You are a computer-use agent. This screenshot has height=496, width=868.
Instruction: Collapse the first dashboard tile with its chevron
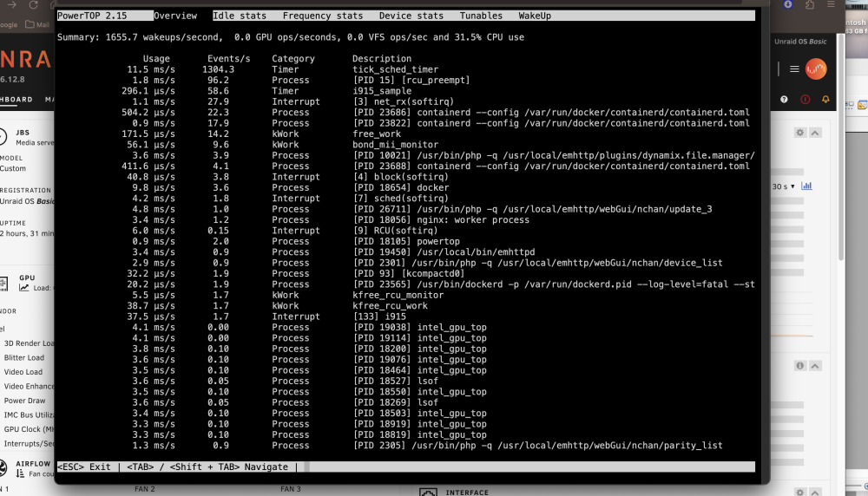point(815,133)
